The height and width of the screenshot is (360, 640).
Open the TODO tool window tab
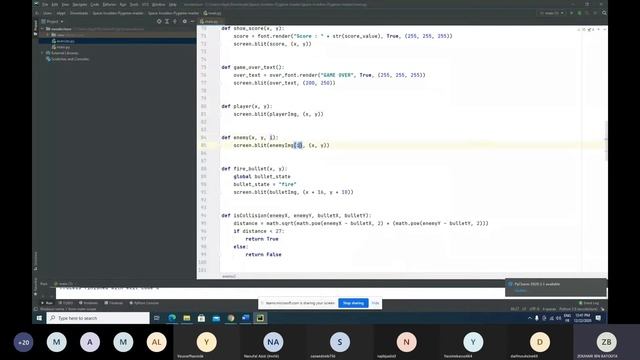[66, 303]
